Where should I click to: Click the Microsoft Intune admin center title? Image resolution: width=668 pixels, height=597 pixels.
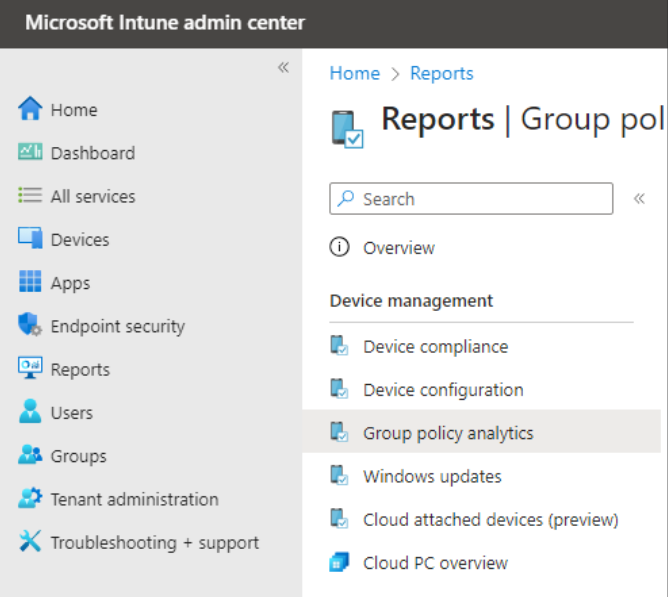tap(165, 23)
